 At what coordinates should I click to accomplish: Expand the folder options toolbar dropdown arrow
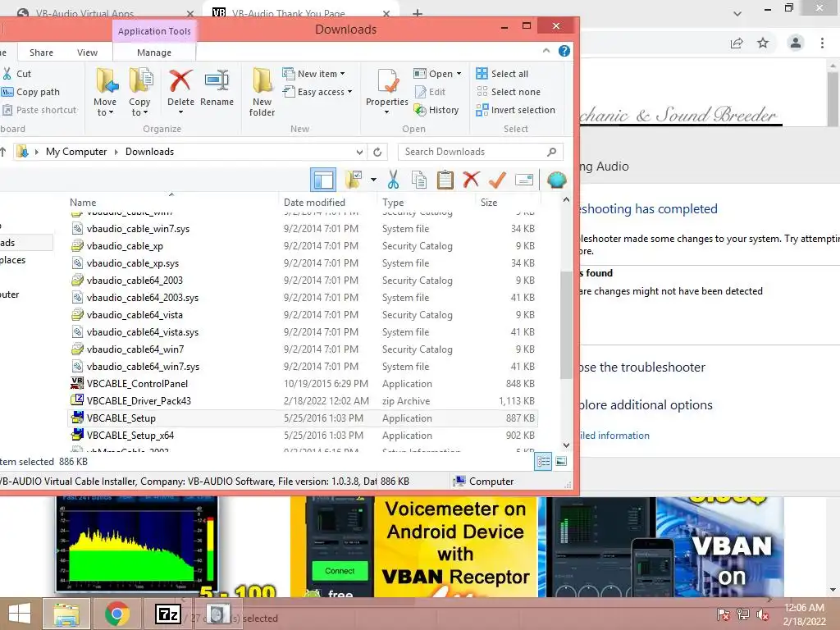coord(373,180)
